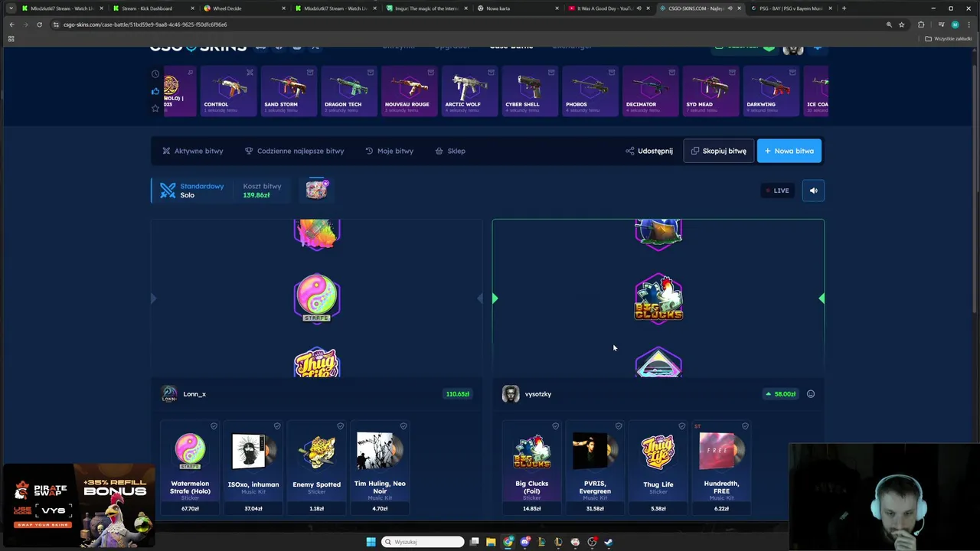Select the Watermelon Strafe (Holo) item card
Screen dimensions: 980x551
[x=190, y=467]
